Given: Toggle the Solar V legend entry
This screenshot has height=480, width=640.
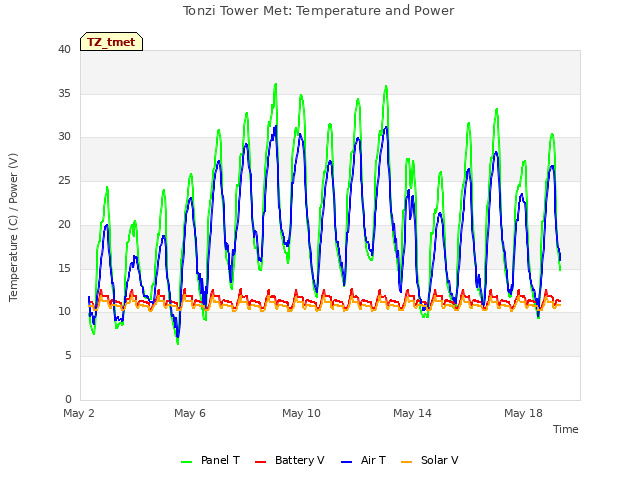Looking at the screenshot, I should [430, 460].
